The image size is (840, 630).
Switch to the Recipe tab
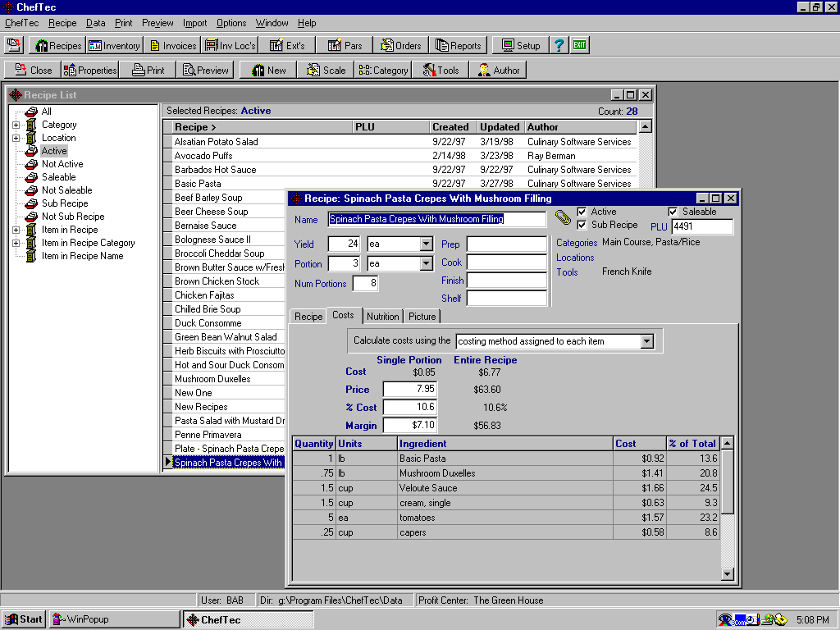click(x=308, y=317)
